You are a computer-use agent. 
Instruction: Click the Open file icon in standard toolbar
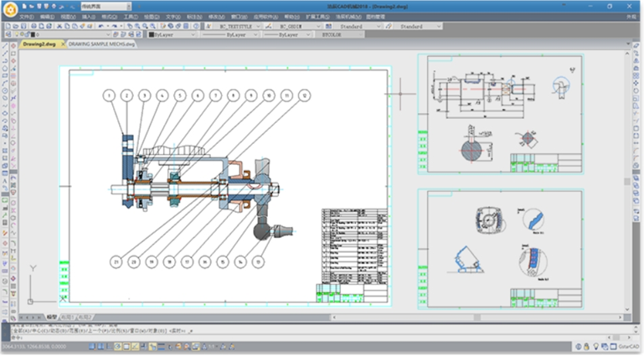(x=14, y=26)
